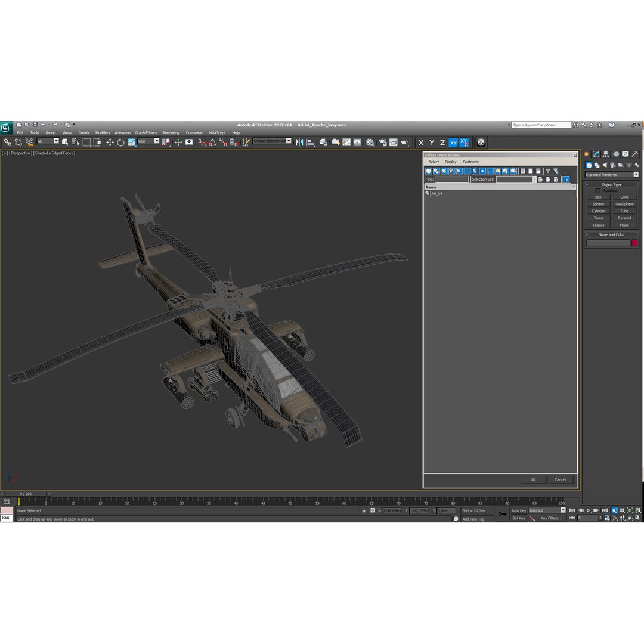Click the selection lock toggle icon
Image resolution: width=644 pixels, height=644 pixels.
(x=364, y=510)
